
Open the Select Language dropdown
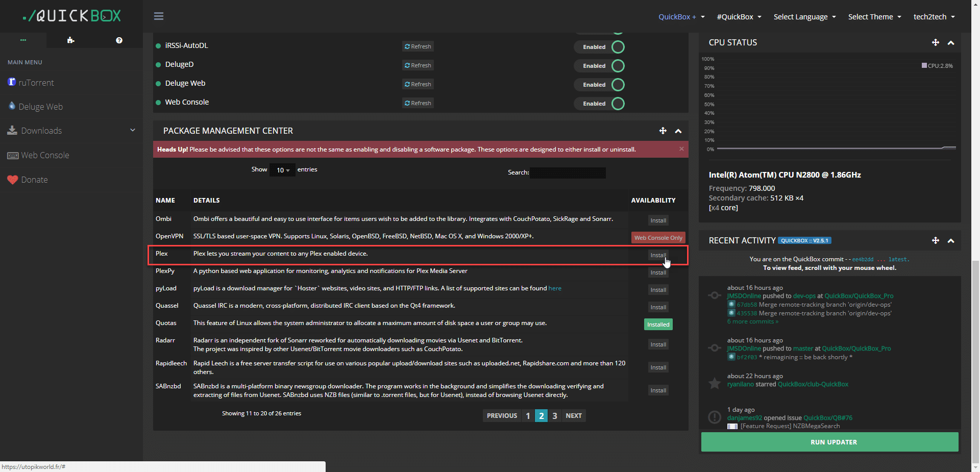(x=805, y=17)
